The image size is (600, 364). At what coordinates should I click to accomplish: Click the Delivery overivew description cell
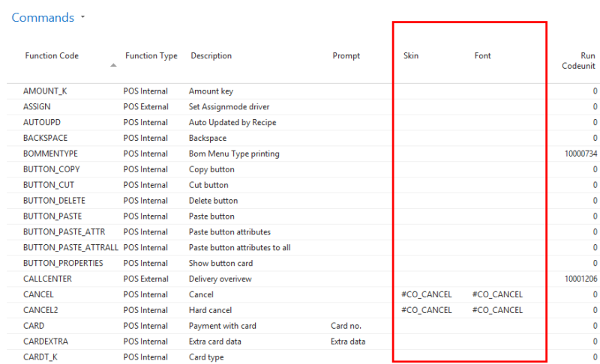(220, 279)
